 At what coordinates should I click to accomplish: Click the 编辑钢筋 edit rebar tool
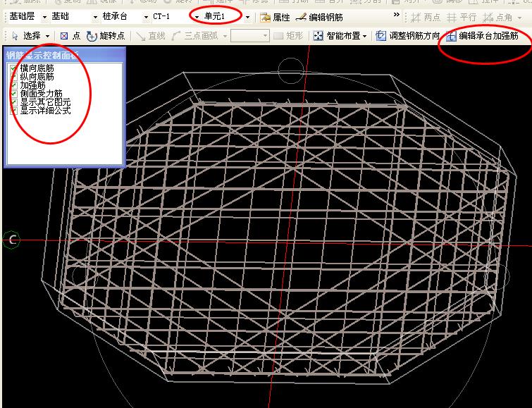[319, 17]
